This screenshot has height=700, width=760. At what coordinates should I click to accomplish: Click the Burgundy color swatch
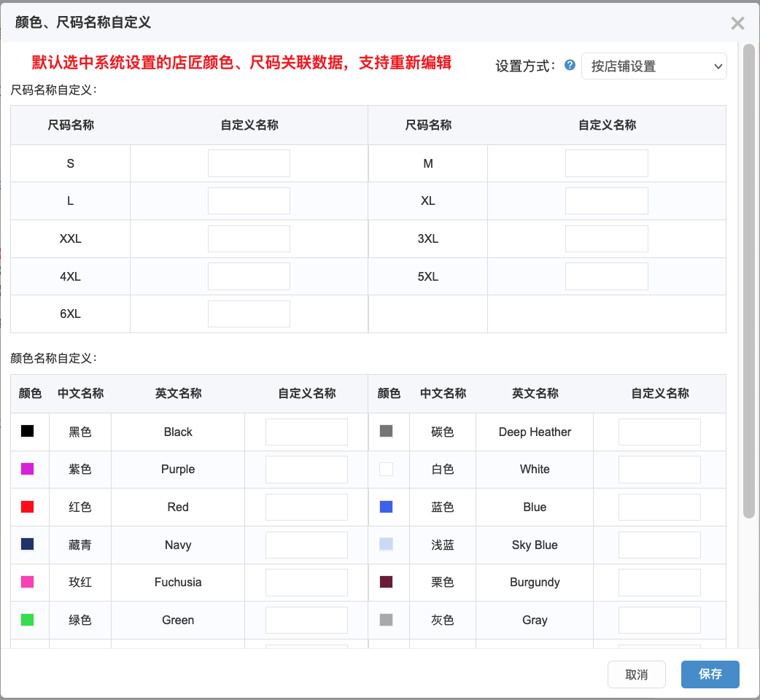[386, 581]
